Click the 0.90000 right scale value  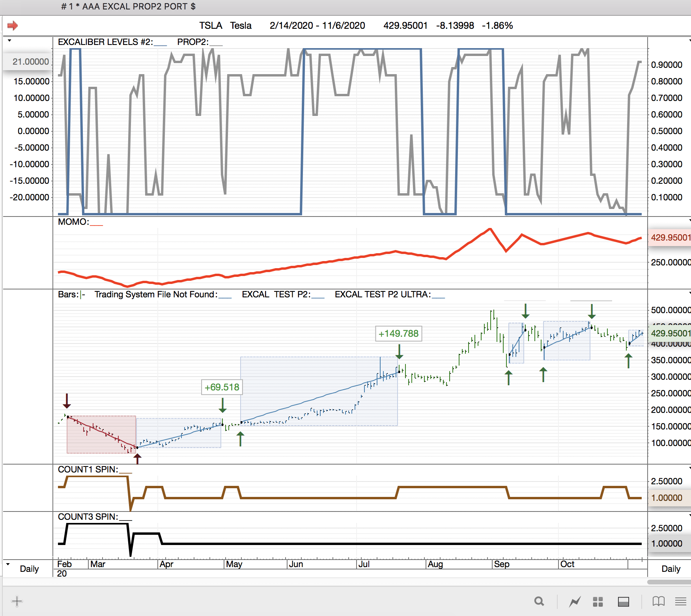coord(667,65)
